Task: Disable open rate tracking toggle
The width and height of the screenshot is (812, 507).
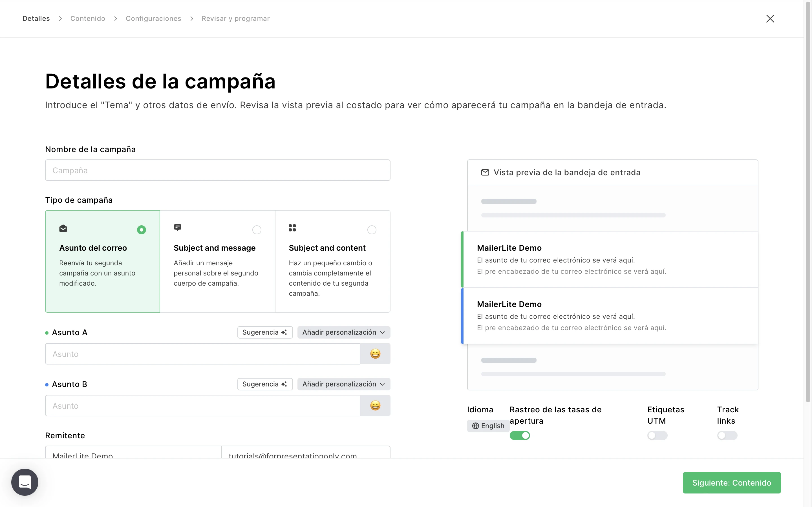Action: tap(519, 435)
